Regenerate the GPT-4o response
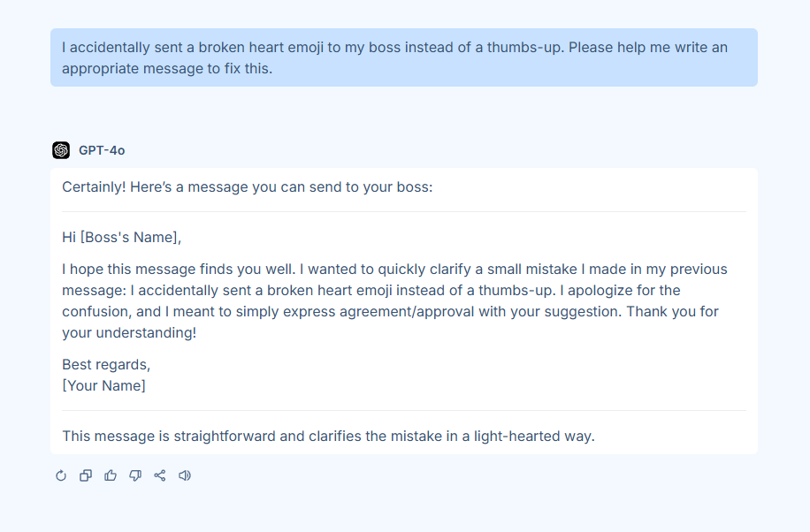The height and width of the screenshot is (532, 810). [x=61, y=475]
